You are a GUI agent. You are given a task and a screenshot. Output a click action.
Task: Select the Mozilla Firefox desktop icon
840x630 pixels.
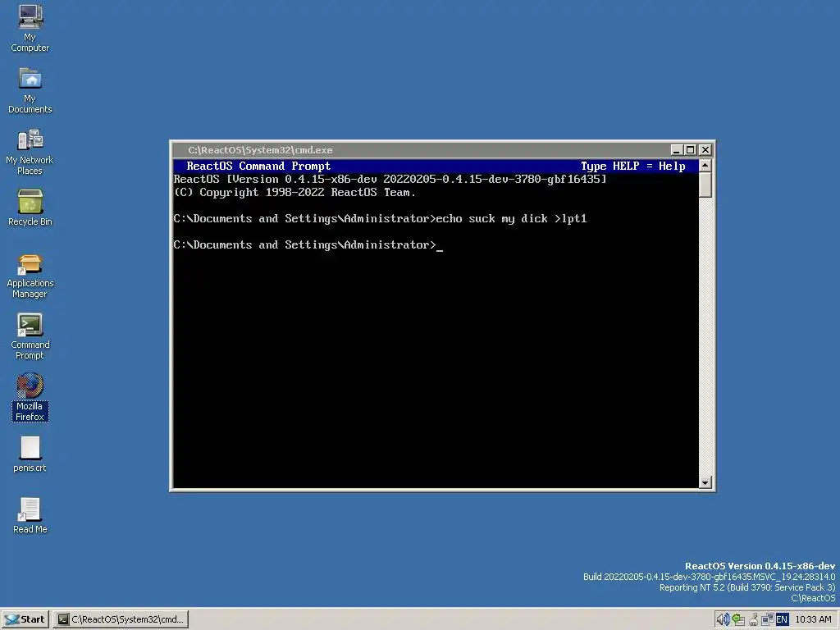(x=30, y=397)
